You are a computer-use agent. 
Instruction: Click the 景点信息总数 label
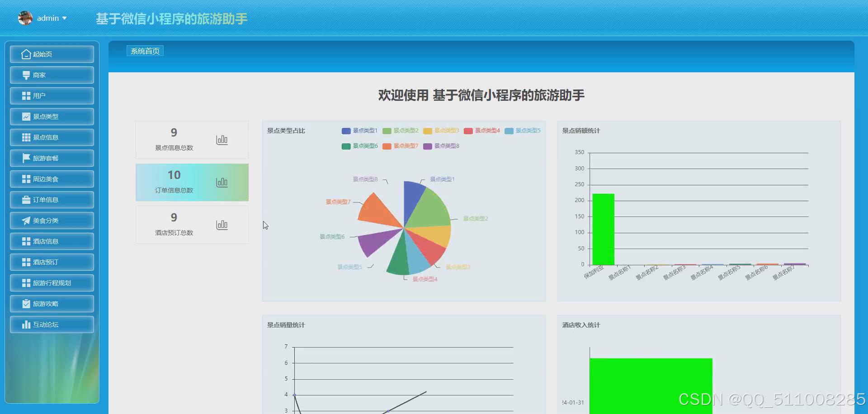(x=174, y=148)
